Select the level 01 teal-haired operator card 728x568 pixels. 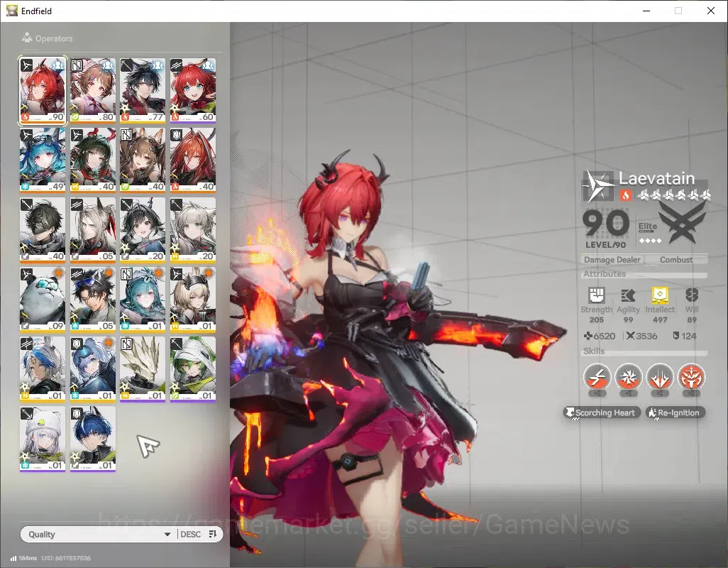(143, 300)
